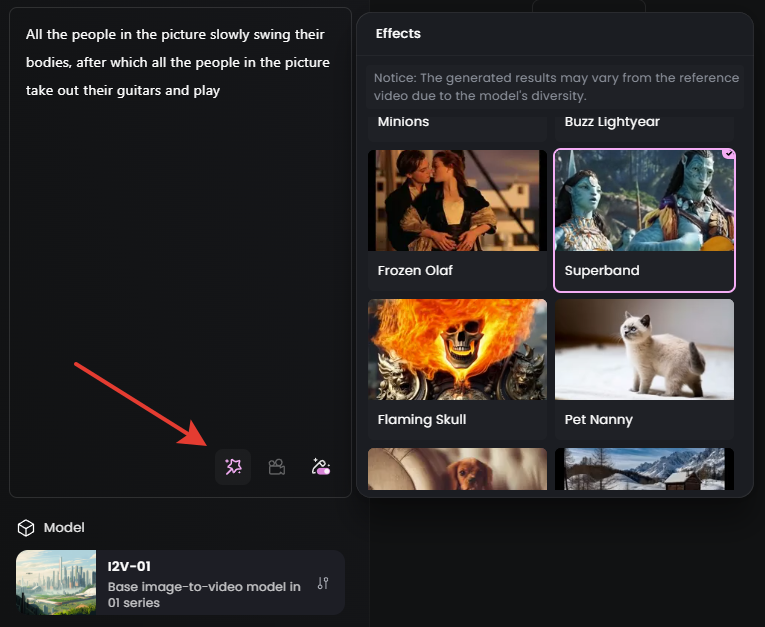Open model settings slider icon for I2V-01
Viewport: 765px width, 627px height.
tap(323, 583)
